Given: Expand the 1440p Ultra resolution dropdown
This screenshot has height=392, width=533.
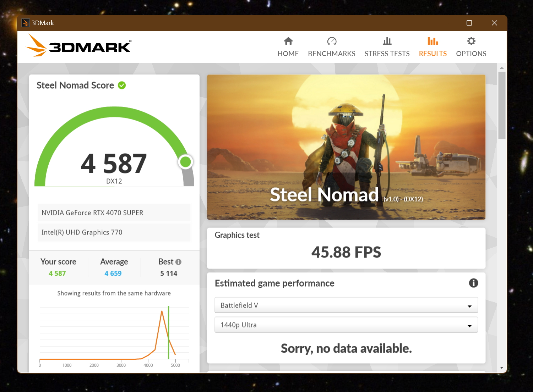Looking at the screenshot, I should coord(346,325).
